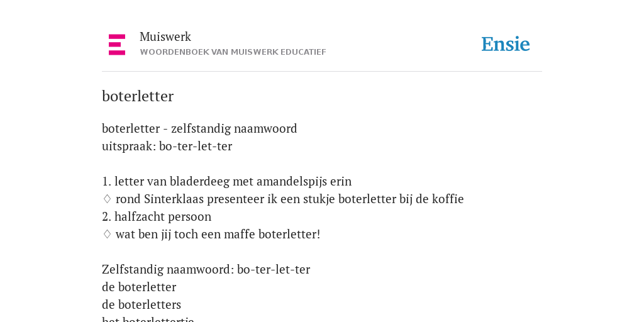
Task: Click the pink Muiswerk logo icon
Action: coord(117,45)
